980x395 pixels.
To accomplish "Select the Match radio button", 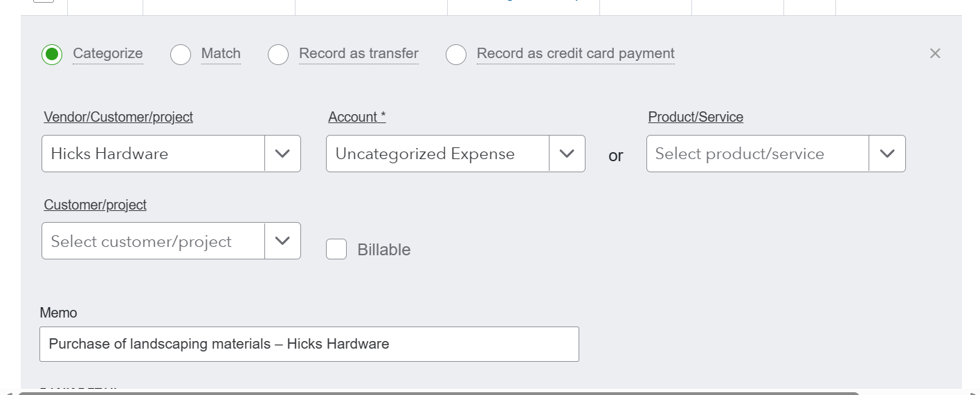I will [x=181, y=54].
